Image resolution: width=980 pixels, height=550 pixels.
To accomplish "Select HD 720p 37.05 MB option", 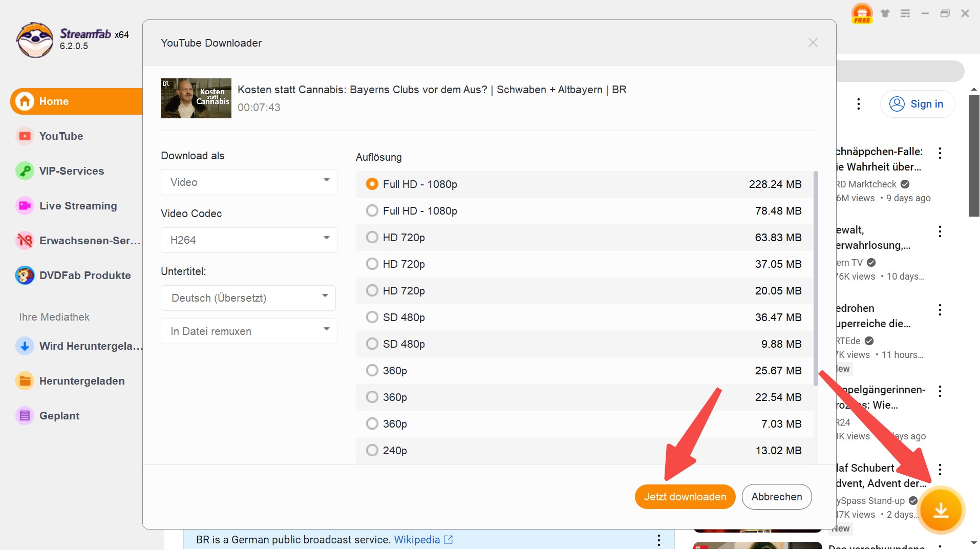I will click(x=584, y=264).
